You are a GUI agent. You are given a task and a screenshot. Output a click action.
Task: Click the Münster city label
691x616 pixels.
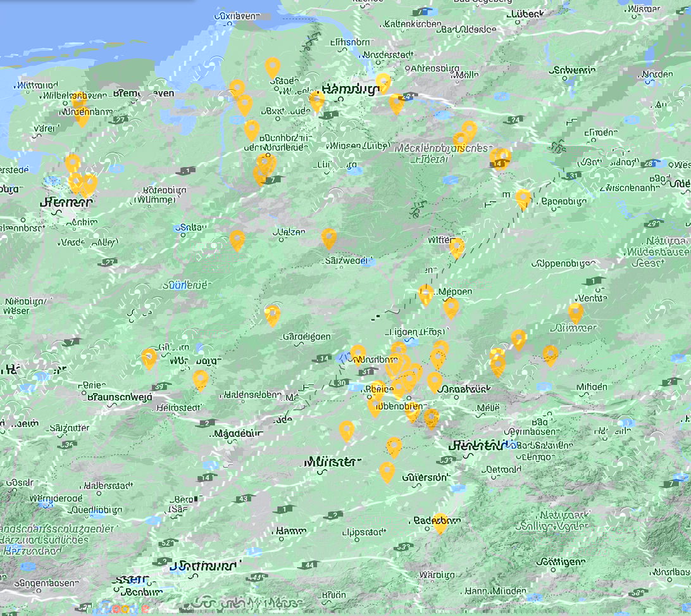pyautogui.click(x=332, y=462)
